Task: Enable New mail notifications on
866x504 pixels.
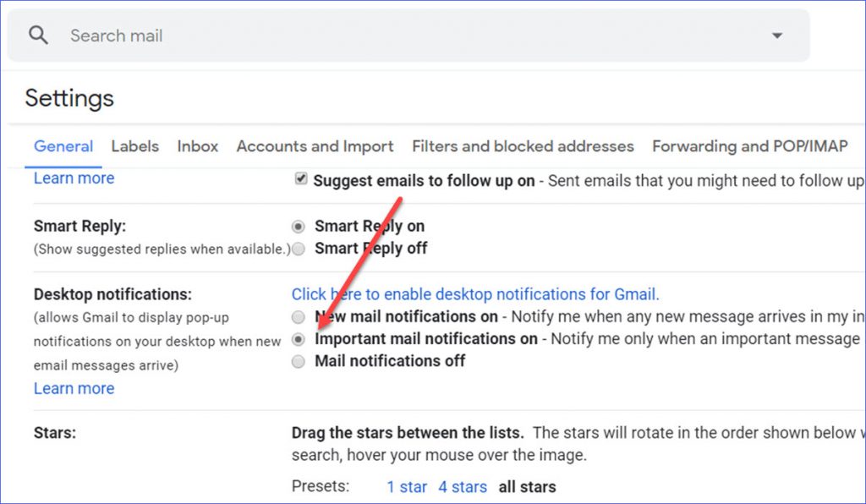Action: (298, 317)
